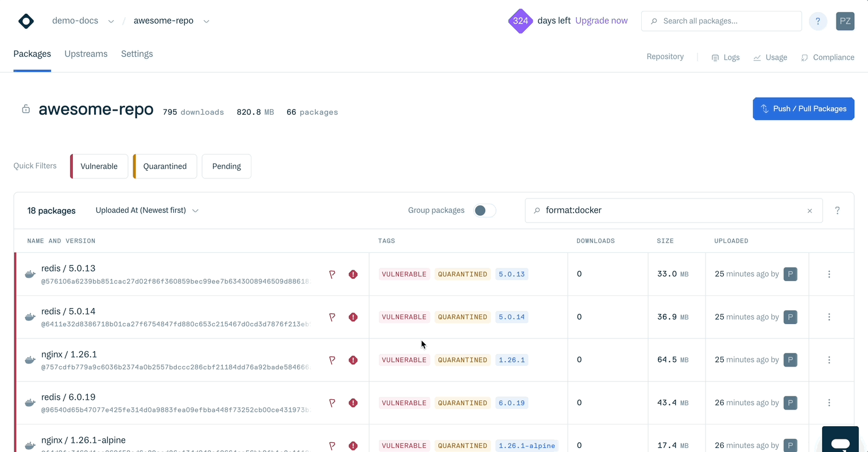
Task: Follow the Upgrade now link
Action: tap(601, 21)
